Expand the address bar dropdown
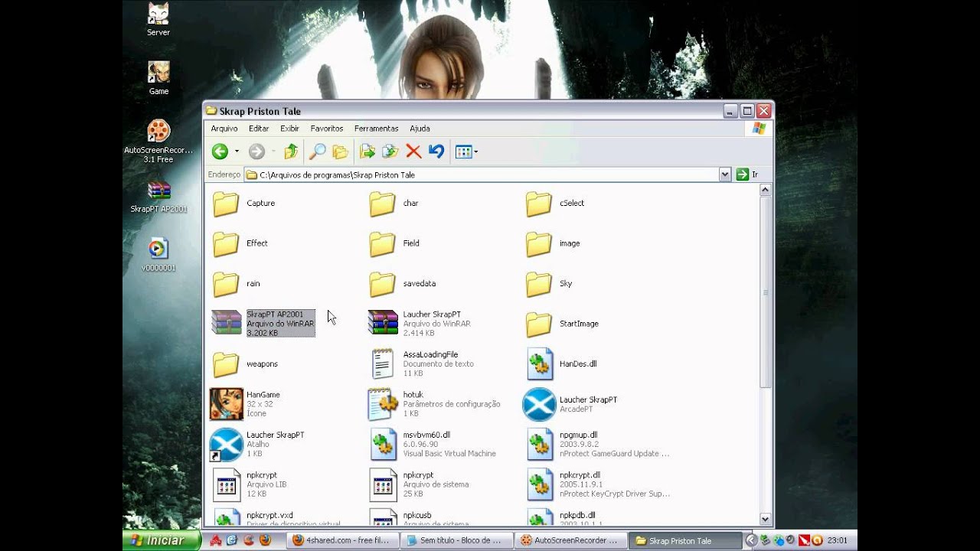This screenshot has height=551, width=980. pos(725,174)
